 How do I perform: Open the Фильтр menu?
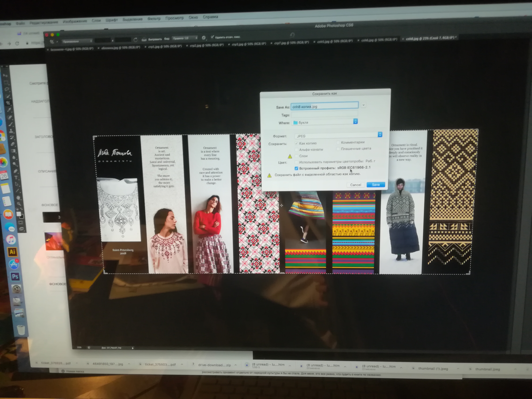(x=154, y=19)
